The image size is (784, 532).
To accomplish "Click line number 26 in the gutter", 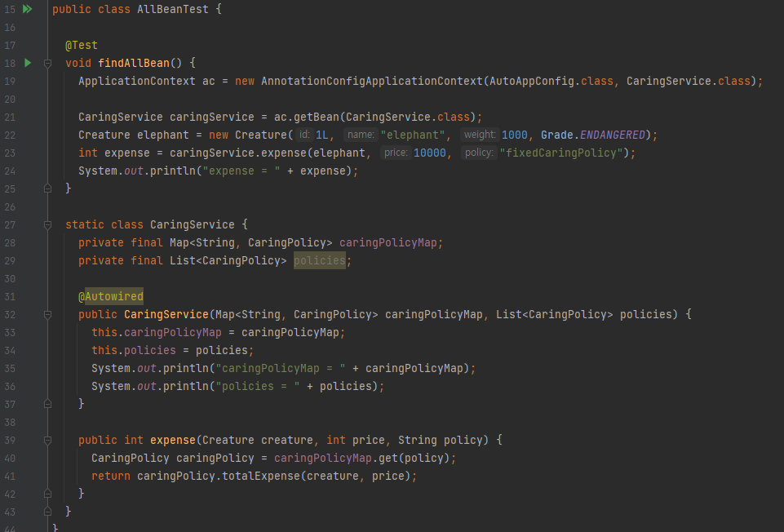I will tap(10, 207).
